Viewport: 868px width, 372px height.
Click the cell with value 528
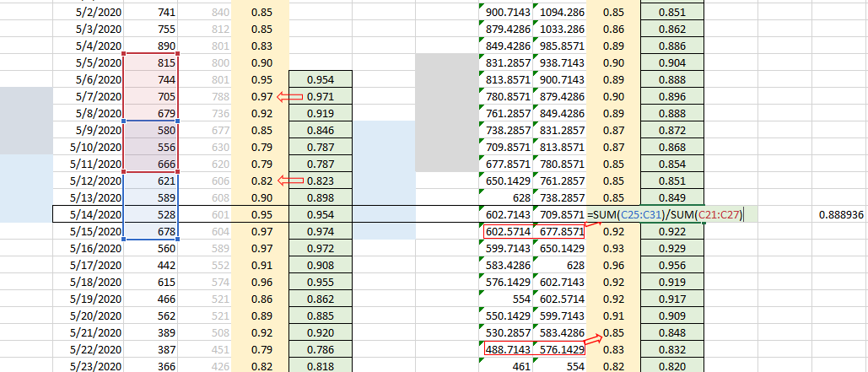(x=150, y=214)
